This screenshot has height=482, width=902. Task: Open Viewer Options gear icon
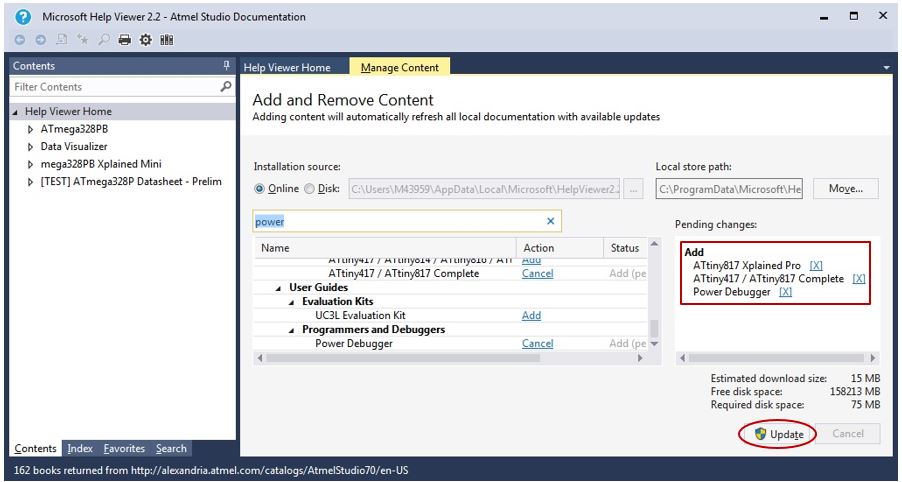(x=145, y=40)
